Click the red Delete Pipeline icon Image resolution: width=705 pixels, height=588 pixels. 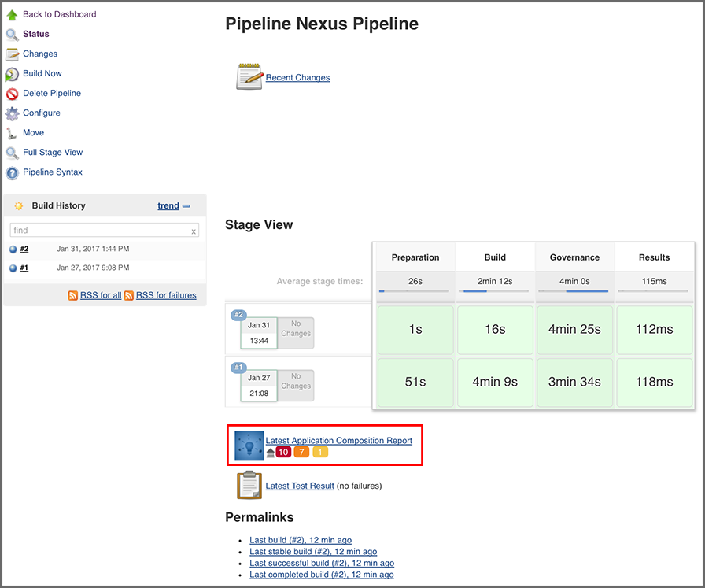12,94
